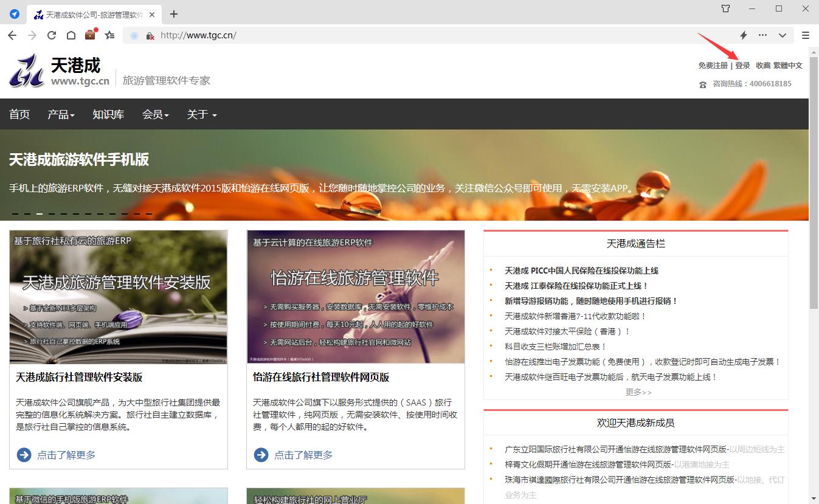Screen dimensions: 819x504
Task: Click 点击了解更多 under the 网页版 card
Action: 303,455
